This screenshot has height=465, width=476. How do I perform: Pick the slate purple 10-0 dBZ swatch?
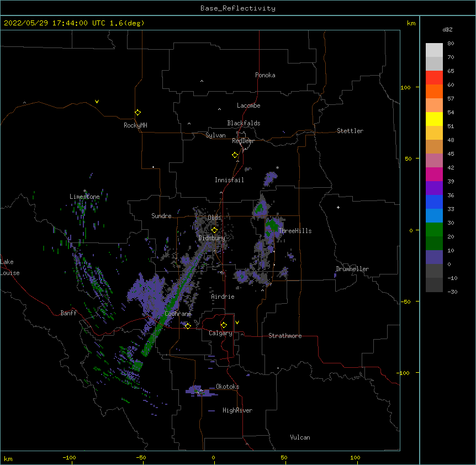tap(434, 257)
